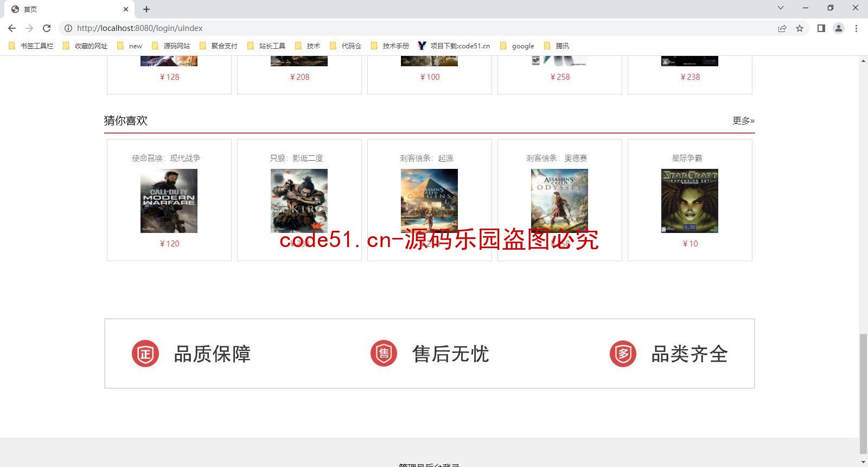Image resolution: width=868 pixels, height=467 pixels.
Task: Click the ¥208 price text
Action: pyautogui.click(x=299, y=77)
